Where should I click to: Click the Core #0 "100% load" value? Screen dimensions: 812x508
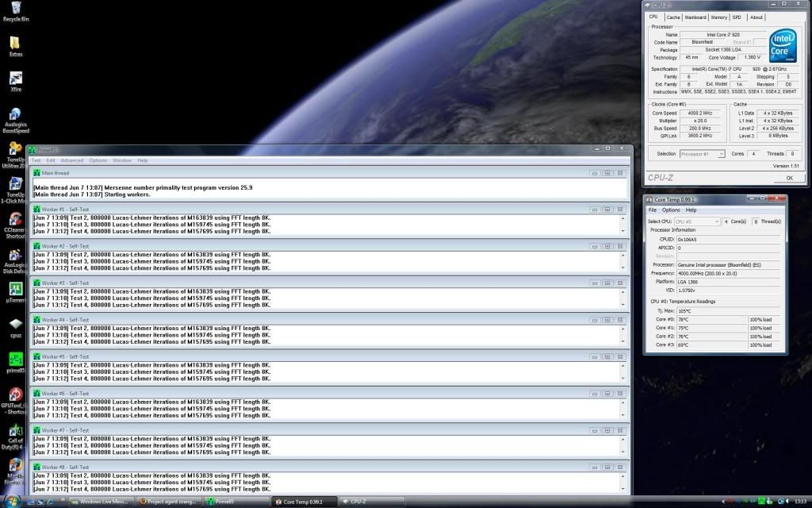(764, 320)
